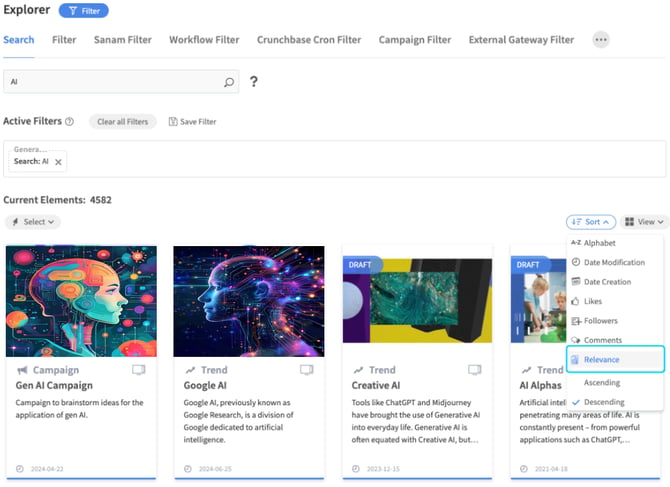
Task: Click the blue Filter button beside Explorer
Action: pyautogui.click(x=83, y=11)
